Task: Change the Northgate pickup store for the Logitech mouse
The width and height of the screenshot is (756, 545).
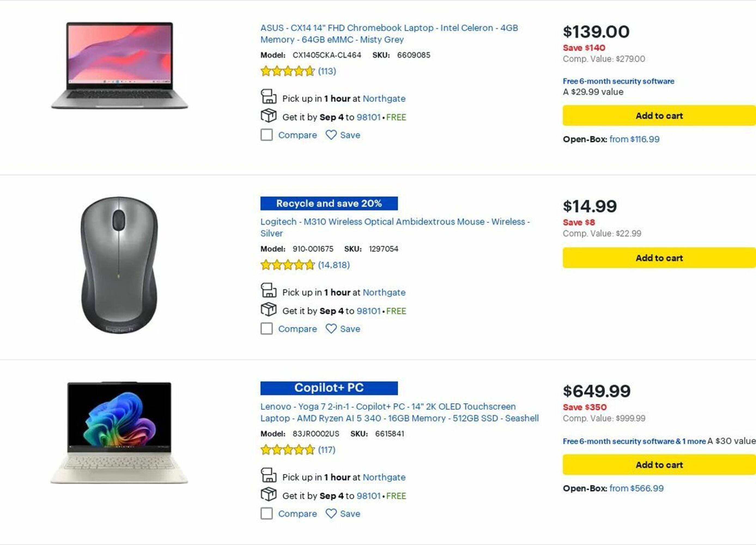Action: (x=384, y=293)
